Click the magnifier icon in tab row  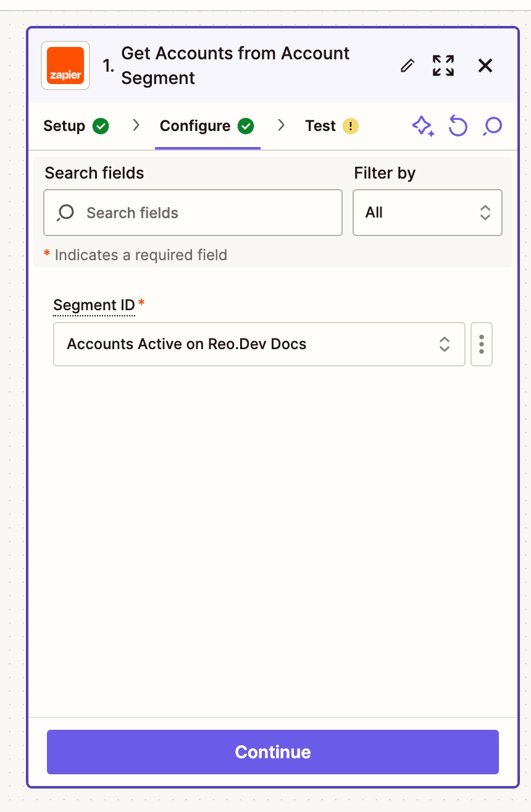tap(493, 126)
